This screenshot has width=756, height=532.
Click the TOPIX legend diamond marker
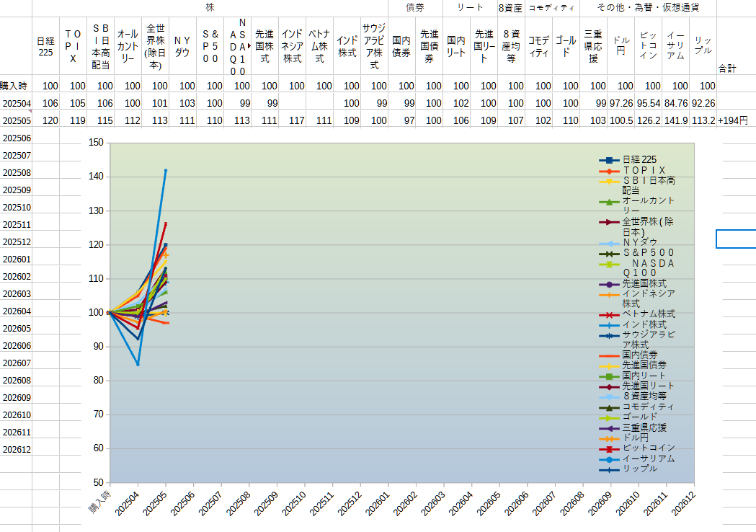click(x=610, y=172)
